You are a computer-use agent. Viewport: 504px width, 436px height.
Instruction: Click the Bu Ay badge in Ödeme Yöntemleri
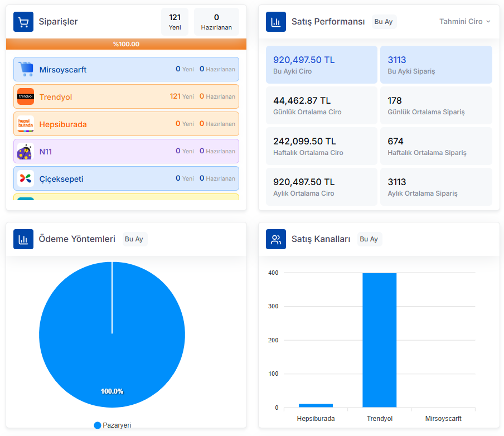click(134, 239)
